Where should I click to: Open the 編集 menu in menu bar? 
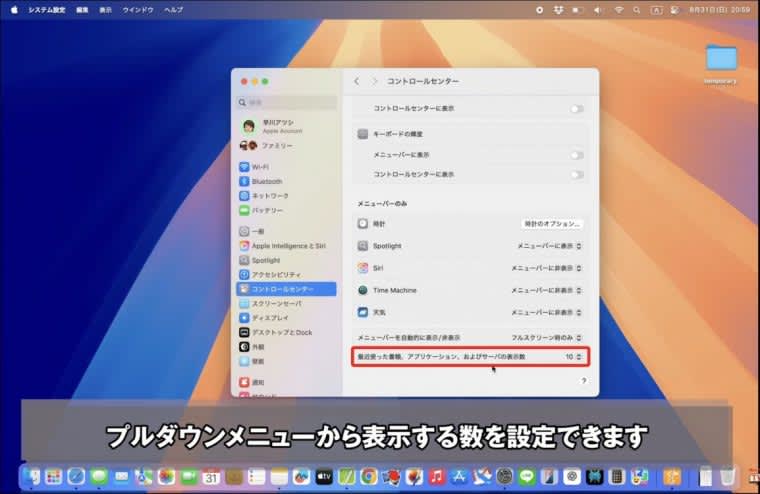pyautogui.click(x=81, y=9)
